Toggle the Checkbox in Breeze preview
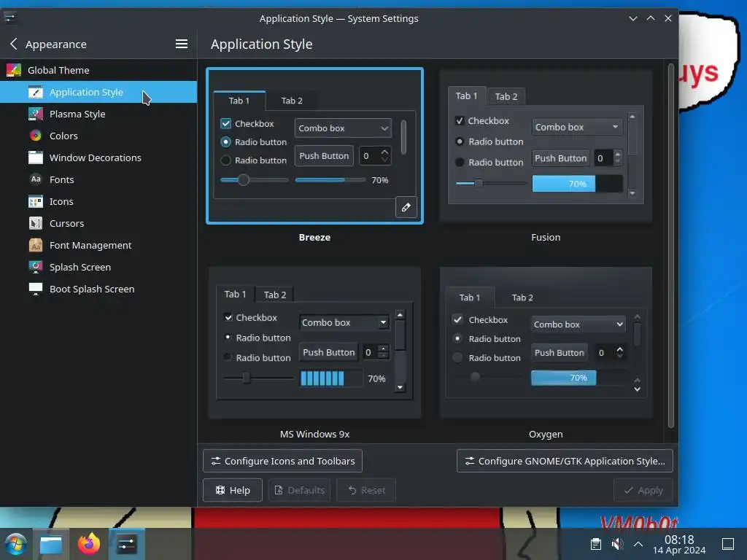This screenshot has height=560, width=747. (226, 124)
